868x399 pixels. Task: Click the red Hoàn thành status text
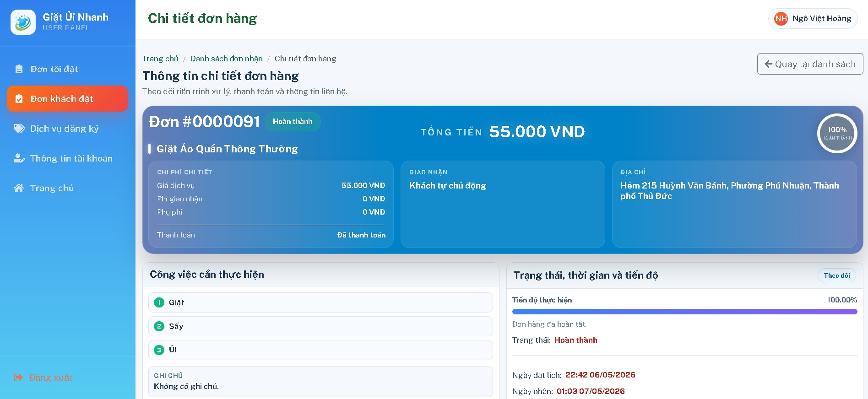575,340
